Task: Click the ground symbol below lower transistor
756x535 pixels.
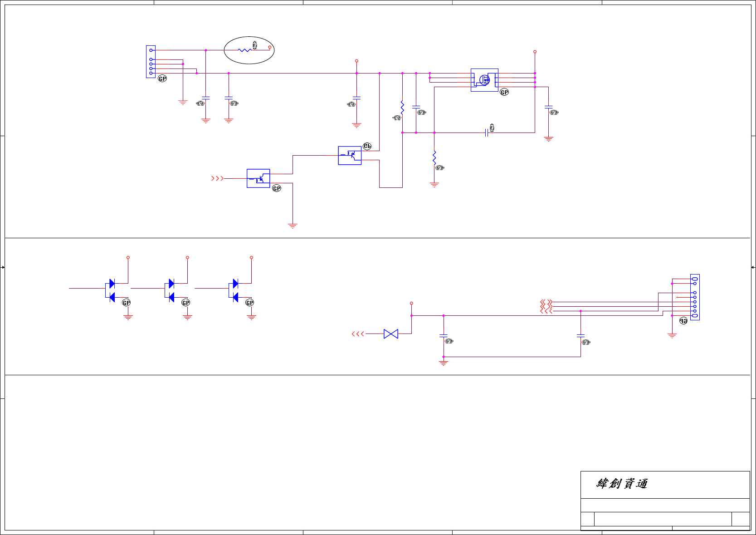Action: 293,225
